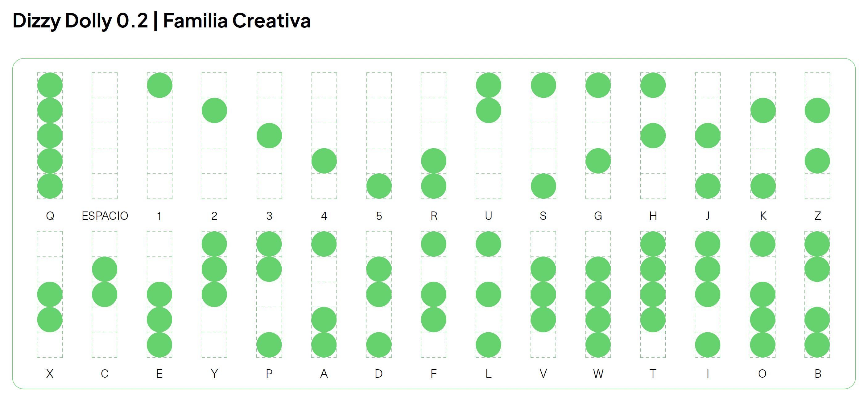The width and height of the screenshot is (868, 402).
Task: Click the letter X label
Action: 50,374
